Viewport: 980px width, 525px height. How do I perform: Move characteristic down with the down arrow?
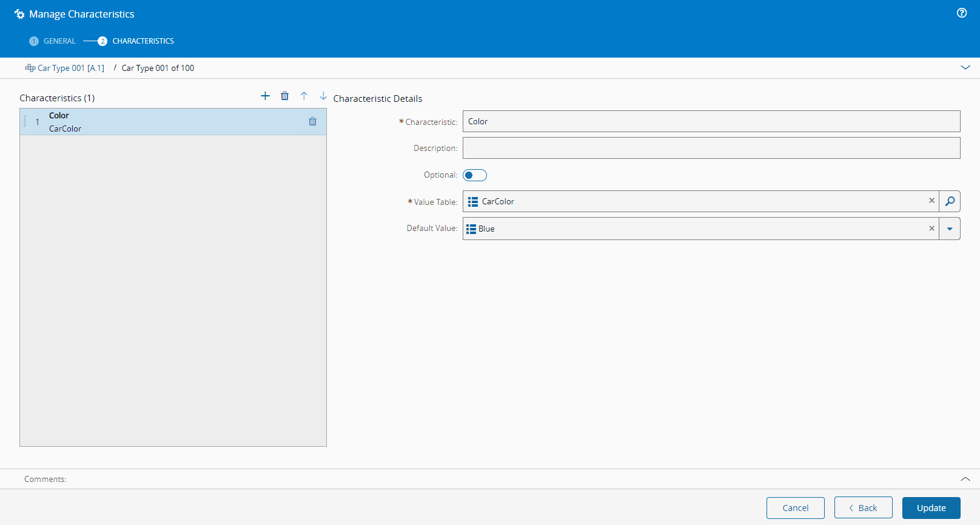pyautogui.click(x=323, y=96)
